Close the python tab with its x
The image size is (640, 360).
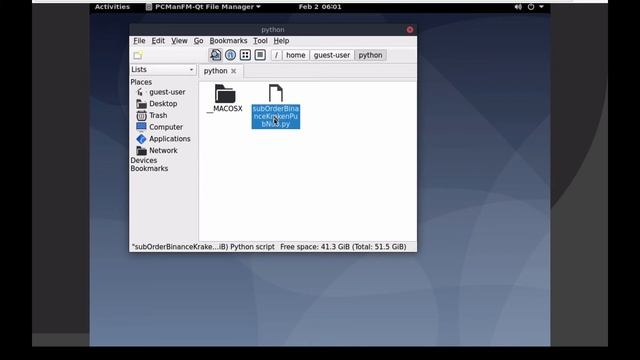coord(233,71)
